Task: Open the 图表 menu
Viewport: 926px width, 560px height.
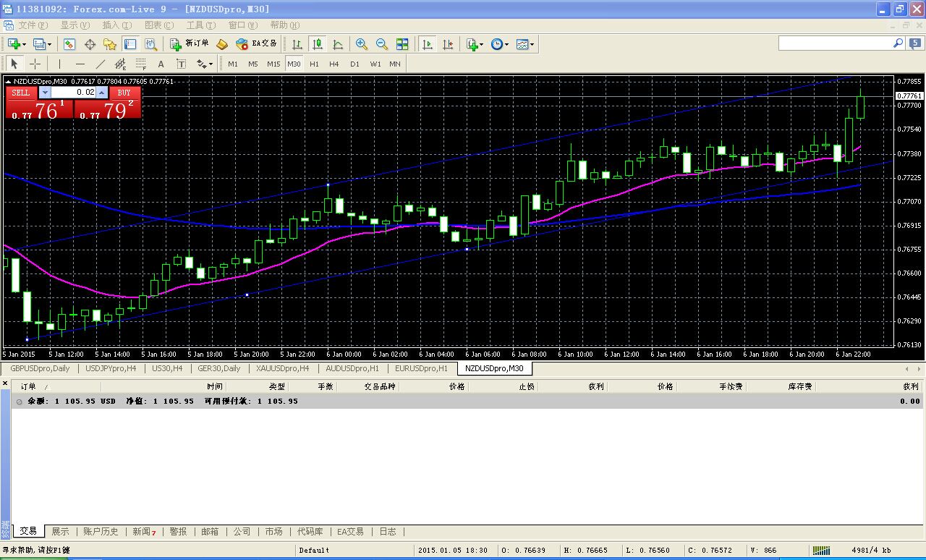Action: (x=158, y=25)
